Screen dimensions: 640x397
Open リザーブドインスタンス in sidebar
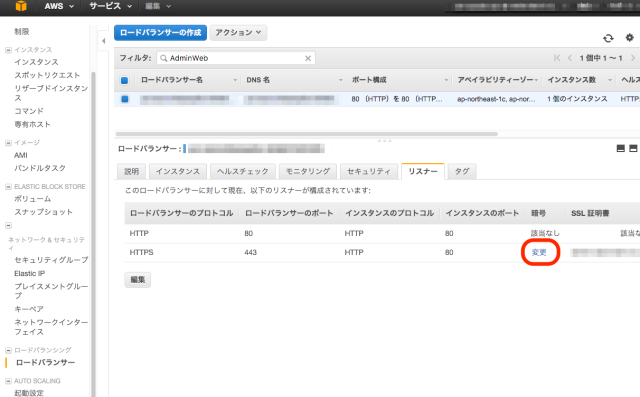[x=51, y=93]
